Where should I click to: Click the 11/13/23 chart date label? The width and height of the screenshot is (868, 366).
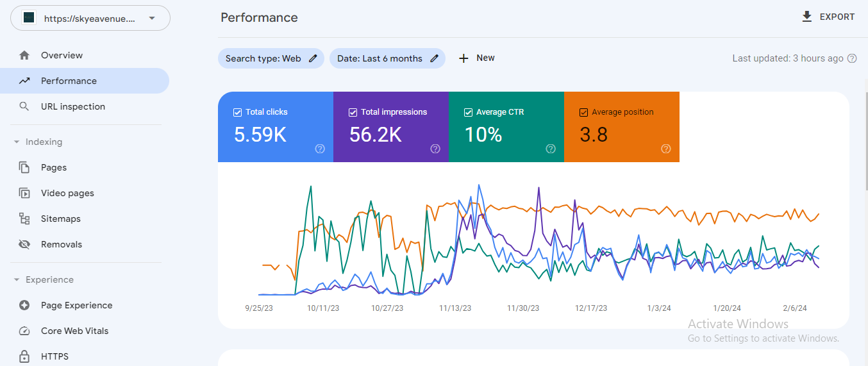tap(455, 308)
